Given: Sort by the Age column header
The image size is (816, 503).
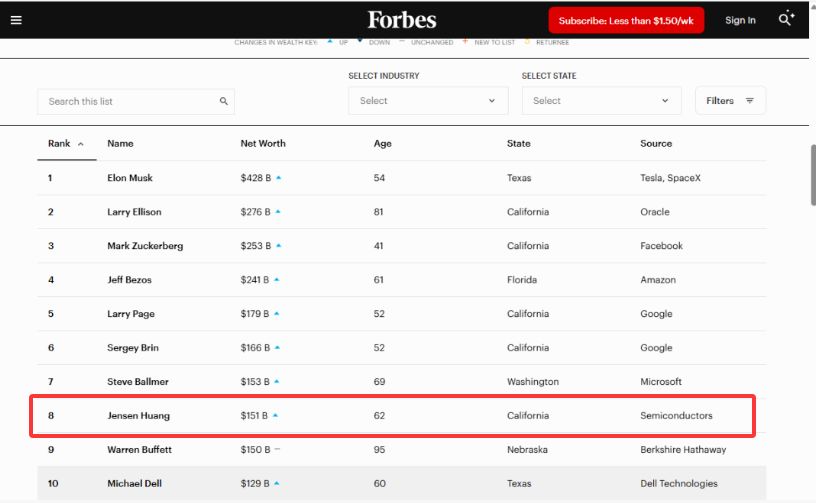Looking at the screenshot, I should (x=382, y=144).
